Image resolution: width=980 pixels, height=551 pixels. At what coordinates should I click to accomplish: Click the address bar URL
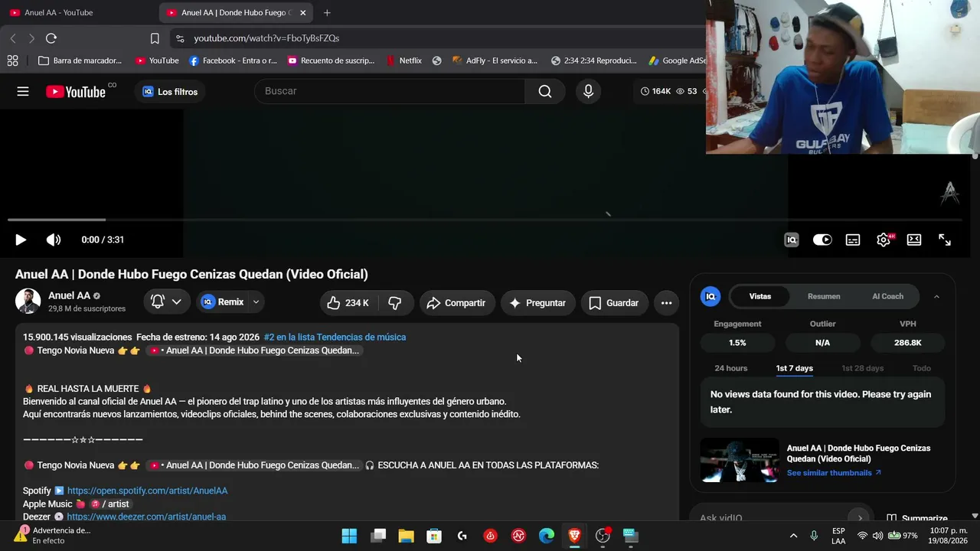tap(266, 38)
